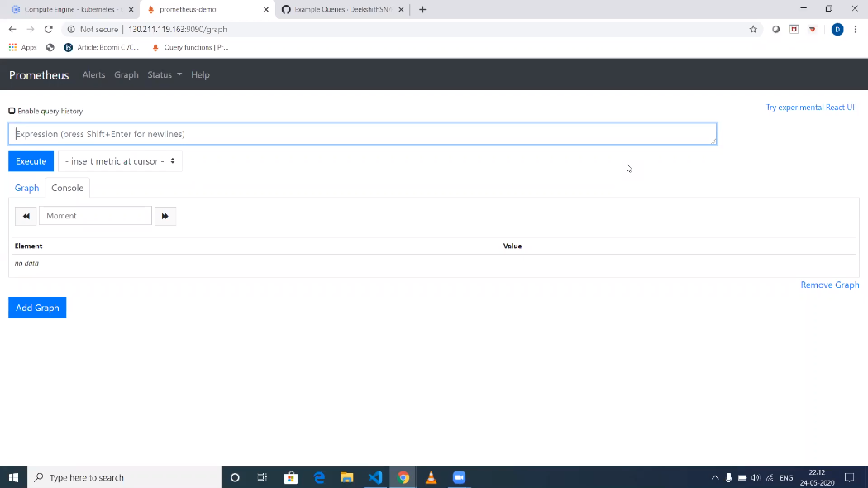Open Cortana circle on taskbar
The image size is (868, 488).
[x=235, y=477]
